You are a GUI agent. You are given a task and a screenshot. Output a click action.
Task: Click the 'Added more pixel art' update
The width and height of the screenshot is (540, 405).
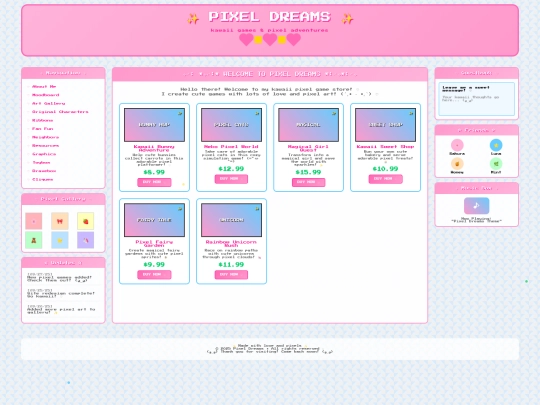pyautogui.click(x=61, y=311)
